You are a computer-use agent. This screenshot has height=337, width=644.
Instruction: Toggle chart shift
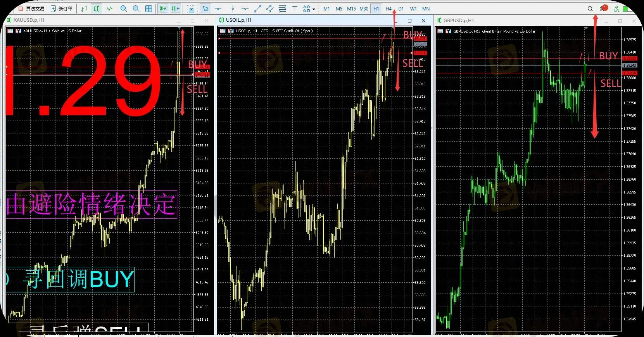[176, 9]
